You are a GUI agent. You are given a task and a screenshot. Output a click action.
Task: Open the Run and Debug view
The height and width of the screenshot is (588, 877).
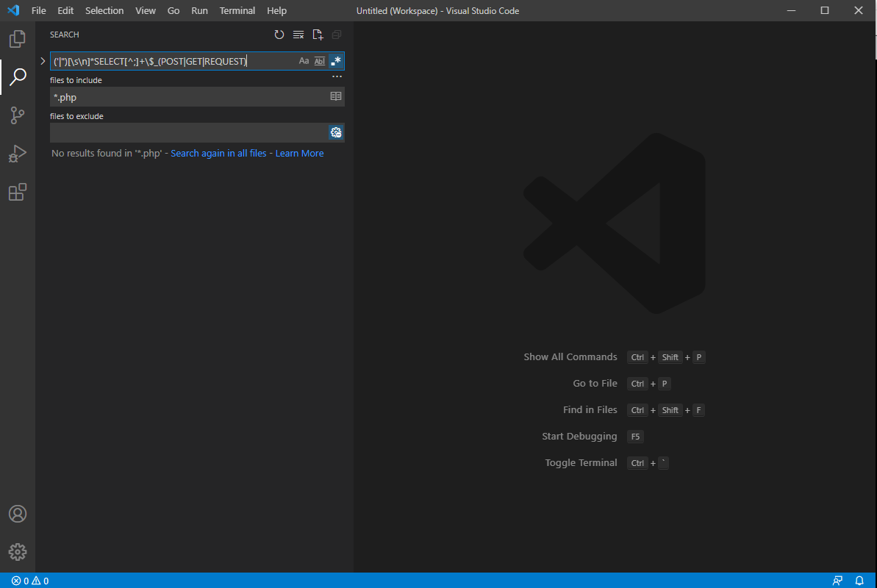click(x=18, y=154)
